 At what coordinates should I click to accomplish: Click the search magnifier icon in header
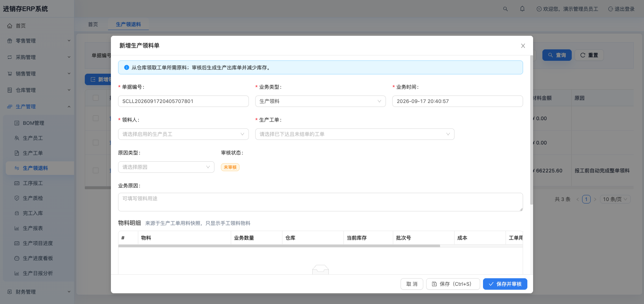[x=505, y=9]
